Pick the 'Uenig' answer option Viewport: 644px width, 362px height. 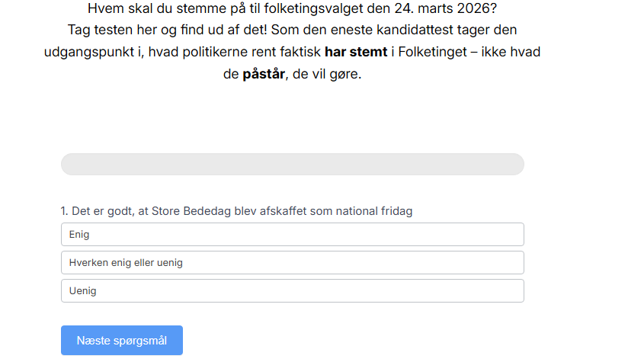click(x=292, y=291)
